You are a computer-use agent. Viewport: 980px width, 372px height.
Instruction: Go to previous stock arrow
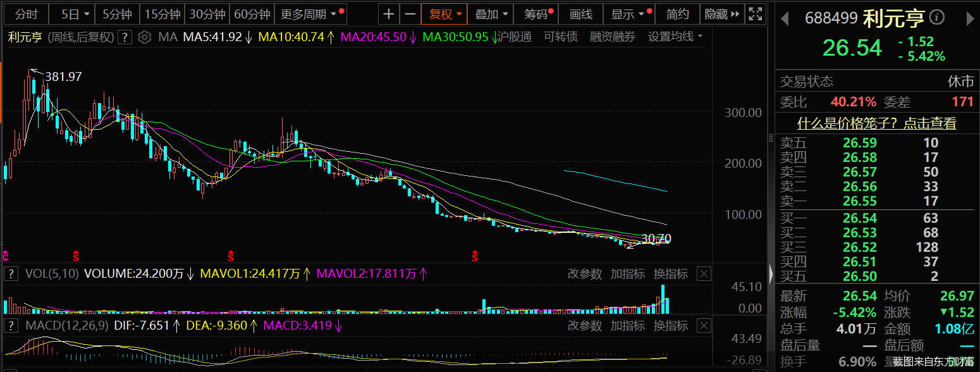(785, 19)
